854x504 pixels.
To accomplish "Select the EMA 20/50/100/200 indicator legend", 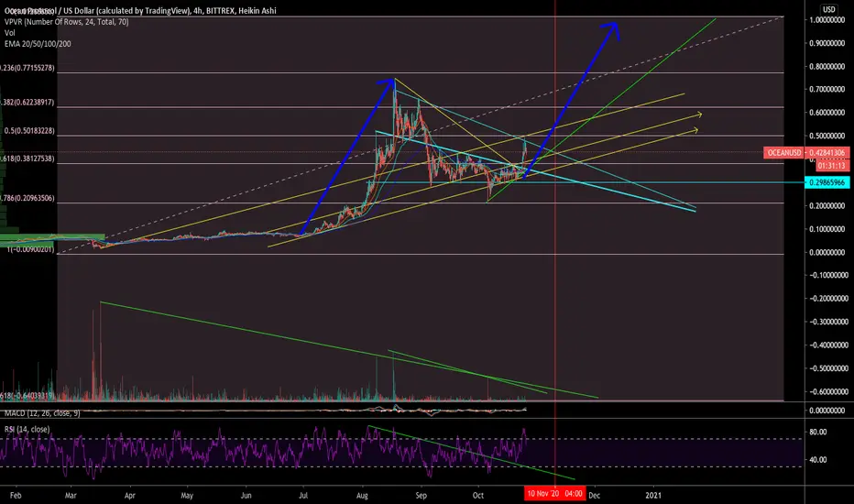I will [38, 44].
